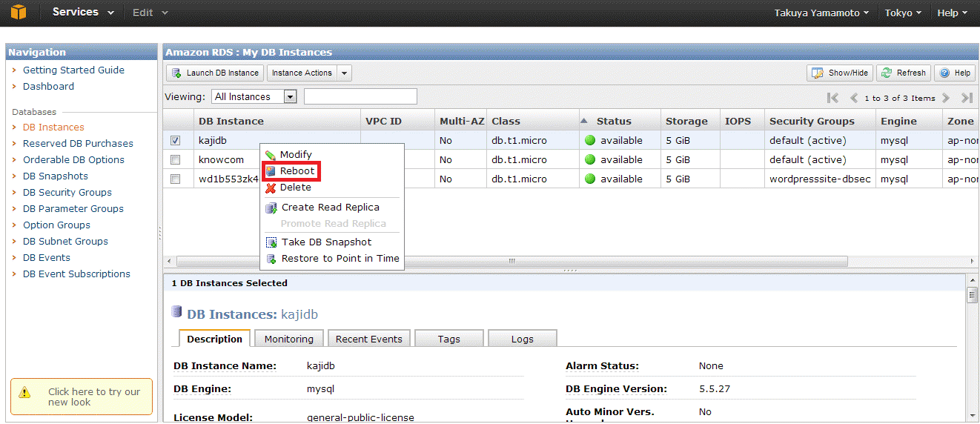Refresh the DB instances list
The image size is (980, 424).
pos(904,73)
